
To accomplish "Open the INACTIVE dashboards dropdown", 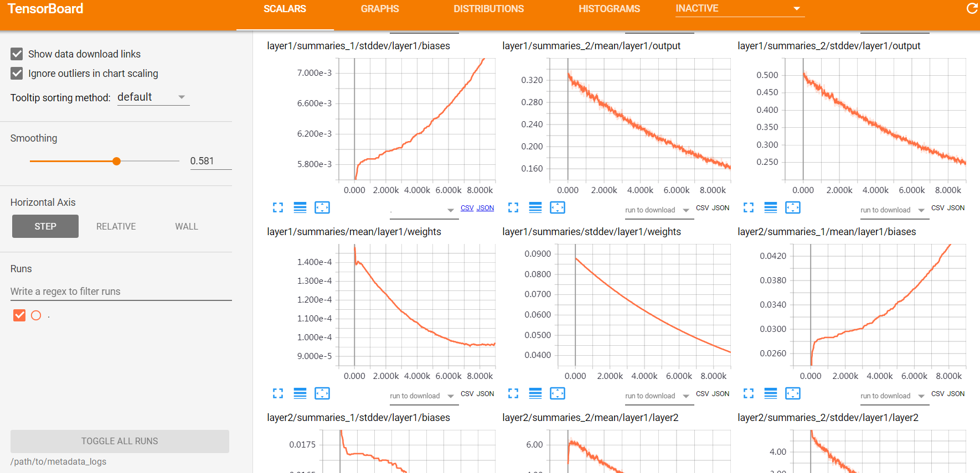I will [740, 8].
